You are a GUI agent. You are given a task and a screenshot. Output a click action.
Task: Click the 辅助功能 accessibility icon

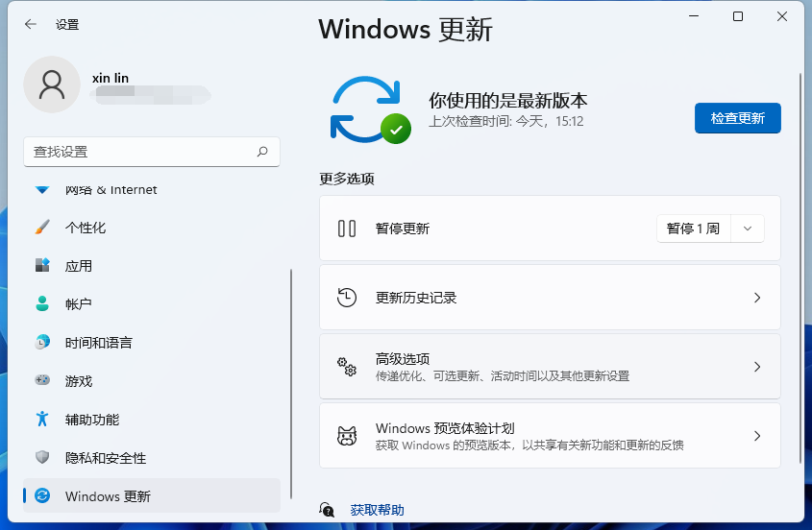coord(42,420)
